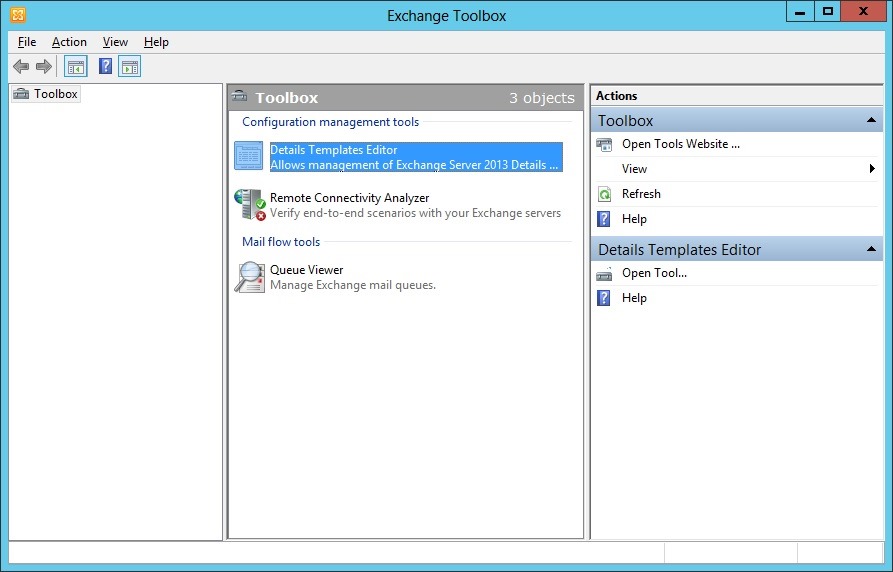
Task: Click the Back arrow toolbar icon
Action: point(21,67)
